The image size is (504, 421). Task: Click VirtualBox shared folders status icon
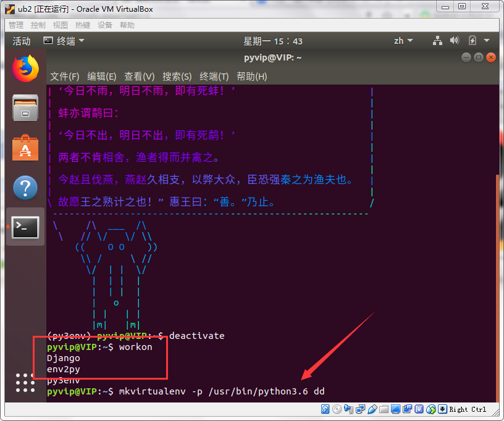[384, 409]
